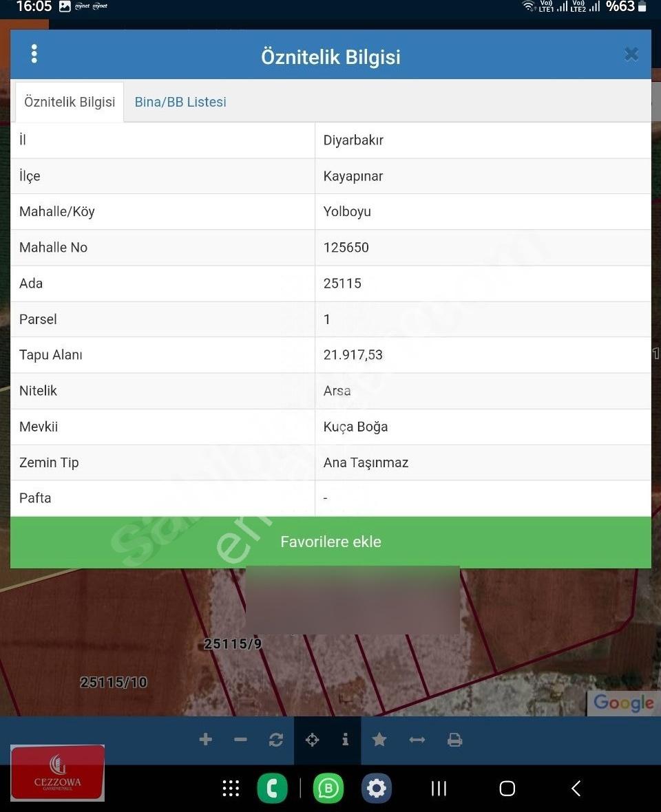The height and width of the screenshot is (812, 661).
Task: Select the value Yolboyu
Action: 347,212
